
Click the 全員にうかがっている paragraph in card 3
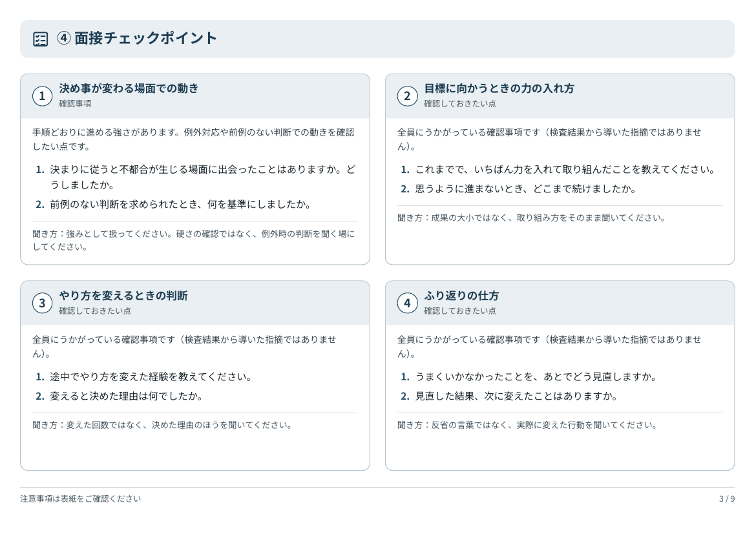(x=185, y=347)
